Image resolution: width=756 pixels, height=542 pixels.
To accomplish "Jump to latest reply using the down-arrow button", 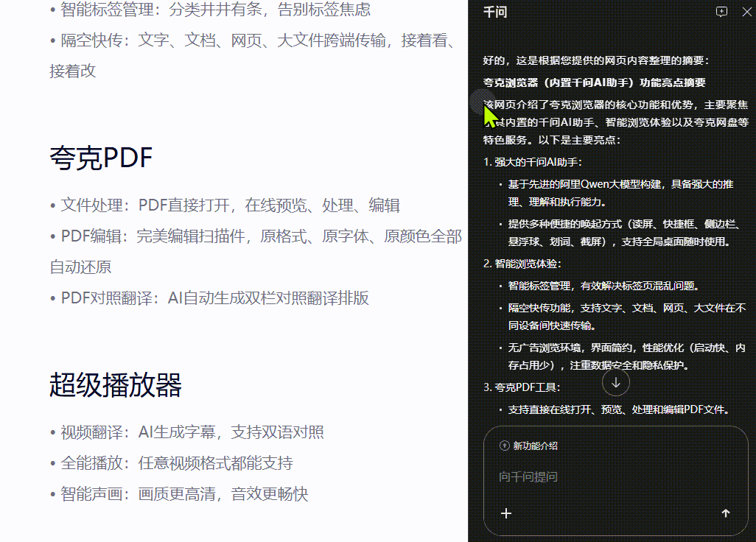I will click(616, 382).
